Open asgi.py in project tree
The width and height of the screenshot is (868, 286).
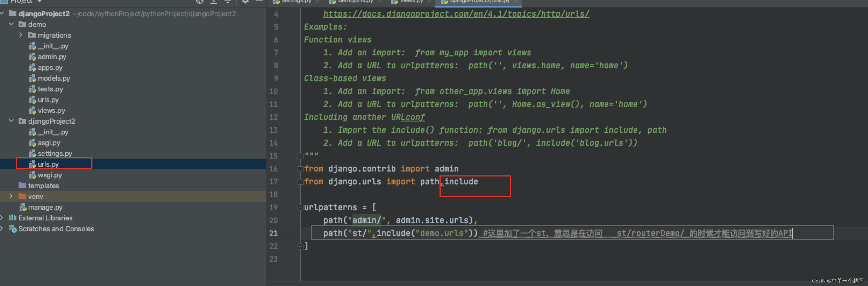click(x=49, y=143)
